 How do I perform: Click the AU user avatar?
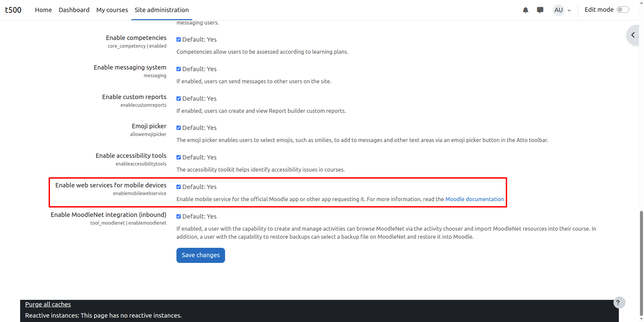click(x=558, y=10)
